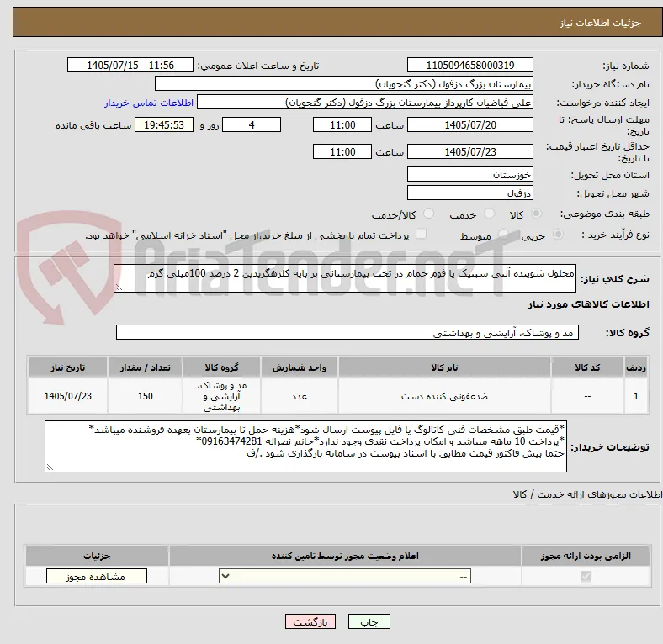Click the واحد شمارش column header
Viewport: 663px width, 644px height.
pos(300,367)
